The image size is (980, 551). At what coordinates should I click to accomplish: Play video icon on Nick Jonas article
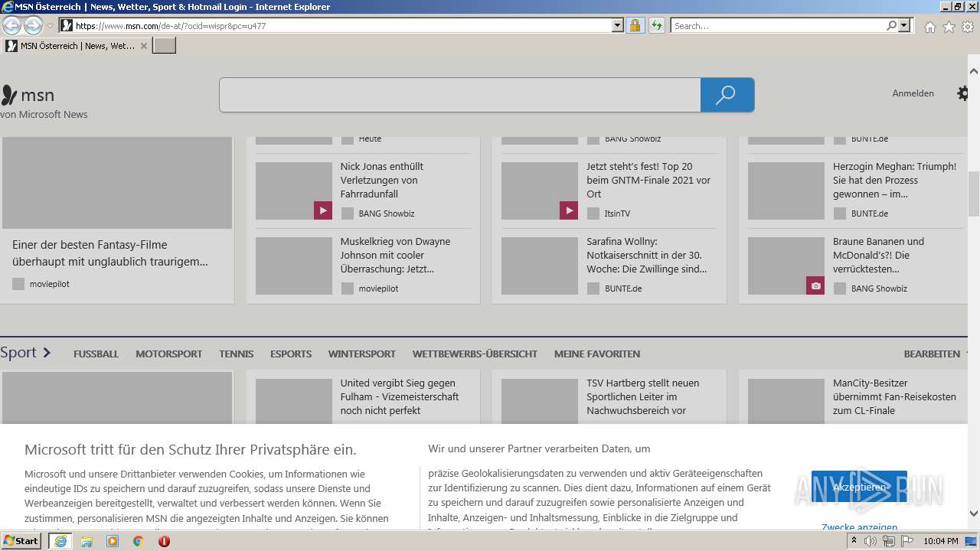(x=323, y=210)
